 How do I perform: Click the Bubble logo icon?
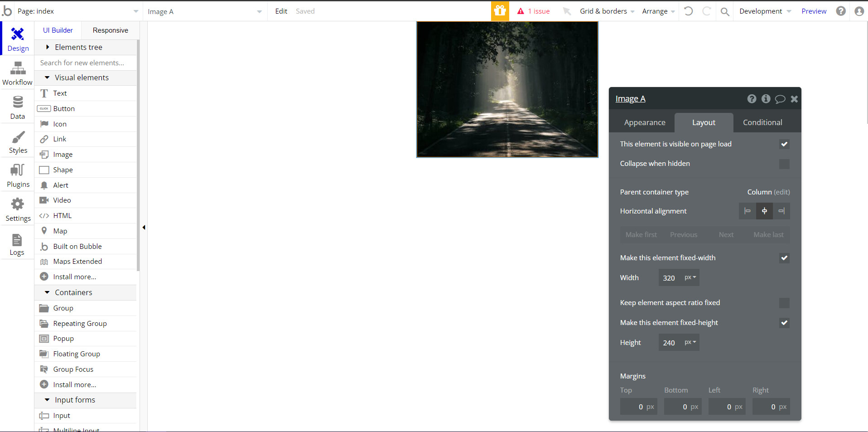tap(7, 11)
